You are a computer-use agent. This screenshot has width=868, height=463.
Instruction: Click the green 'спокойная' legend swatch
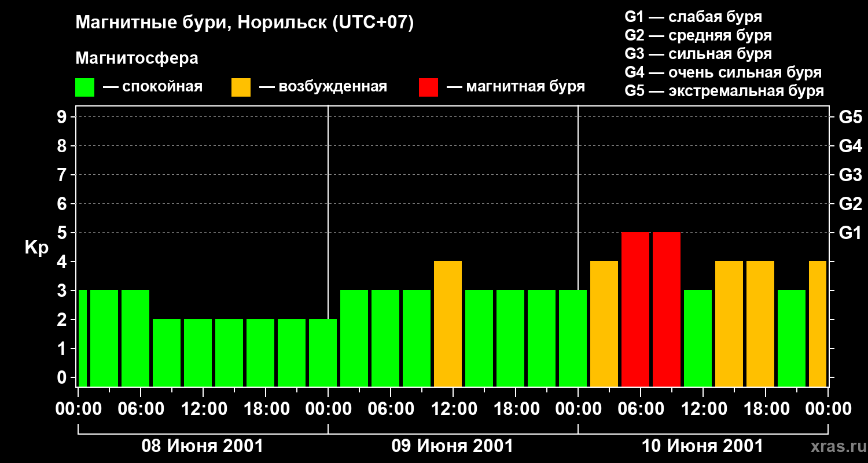coord(84,87)
